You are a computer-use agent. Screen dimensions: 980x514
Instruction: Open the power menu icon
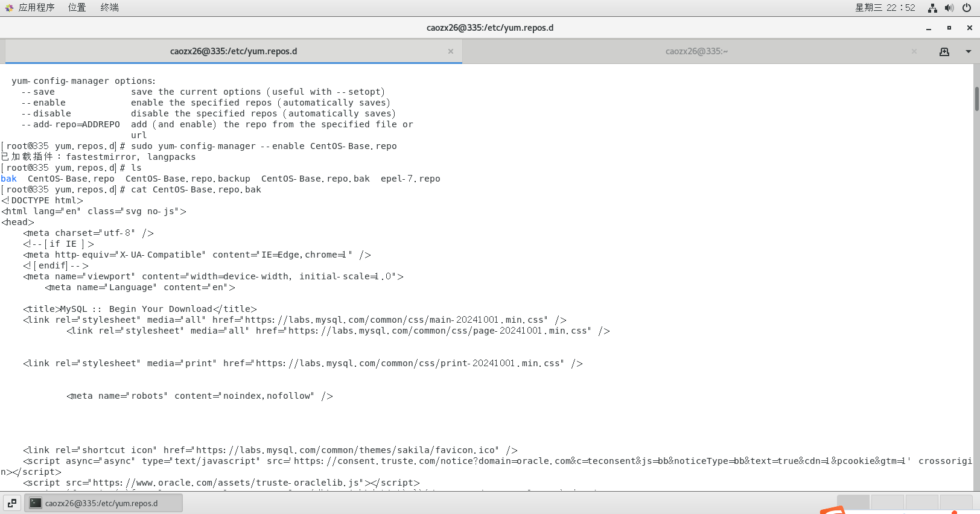967,8
